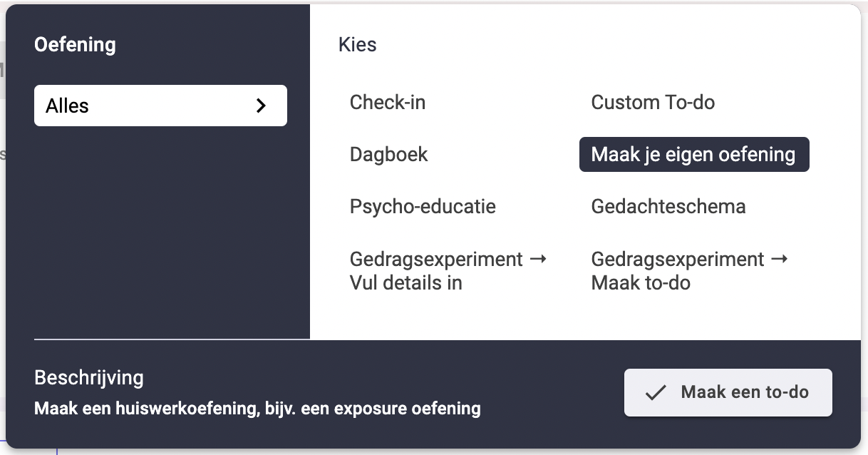Image resolution: width=868 pixels, height=455 pixels.
Task: Click the Beschrijving label
Action: pos(89,377)
